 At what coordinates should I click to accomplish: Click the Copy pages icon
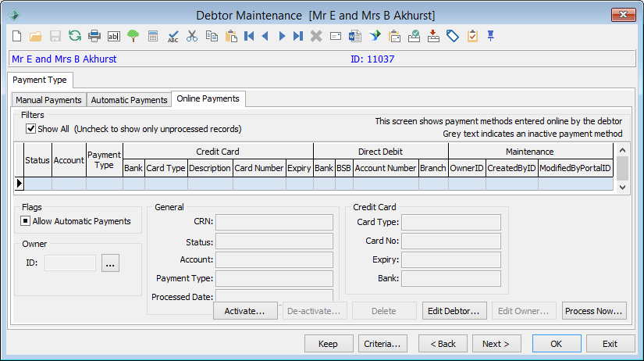(x=212, y=36)
